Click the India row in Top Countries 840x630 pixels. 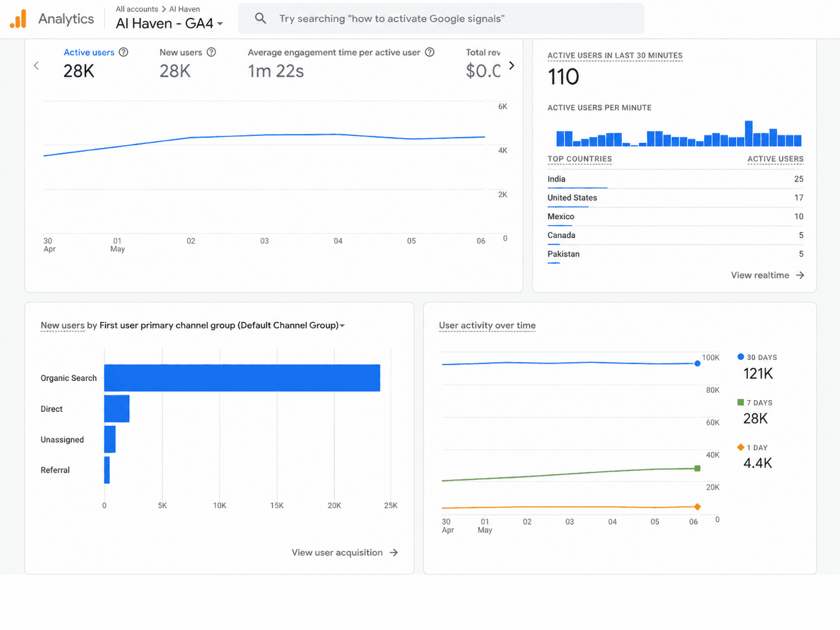point(675,179)
